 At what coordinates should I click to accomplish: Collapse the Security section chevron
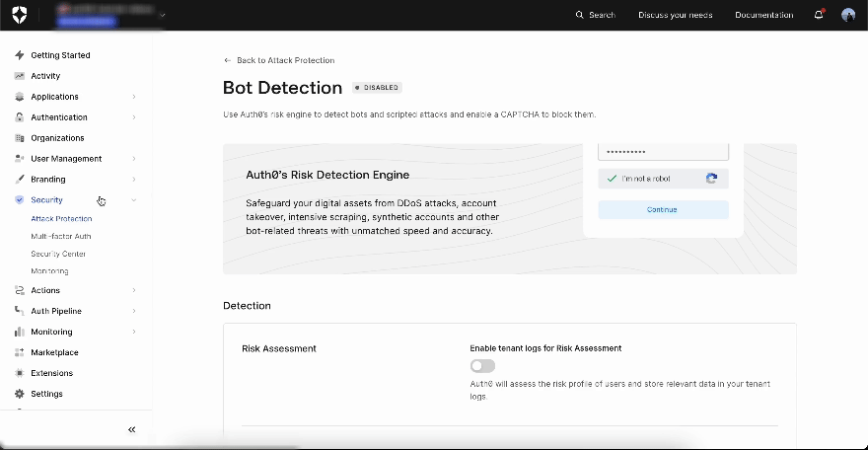(134, 199)
